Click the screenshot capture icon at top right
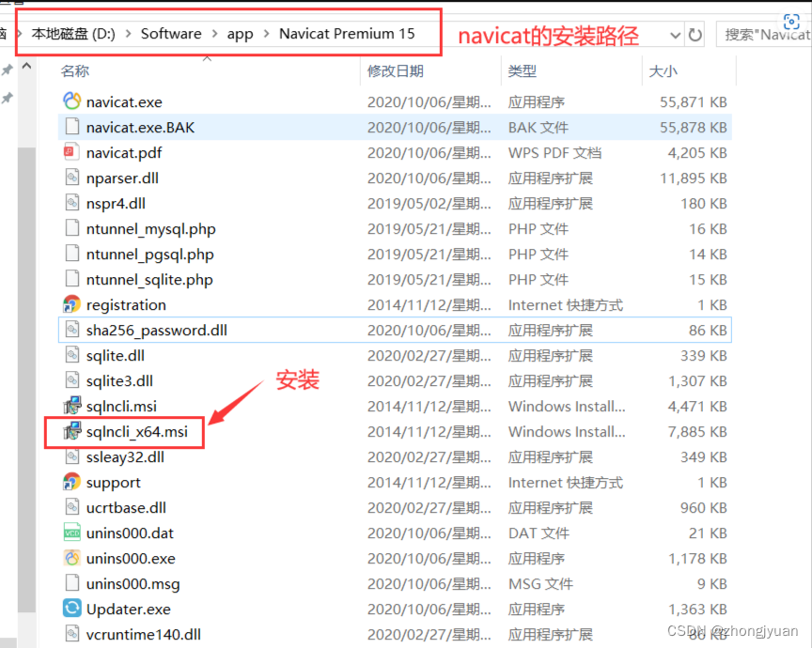 tap(791, 22)
